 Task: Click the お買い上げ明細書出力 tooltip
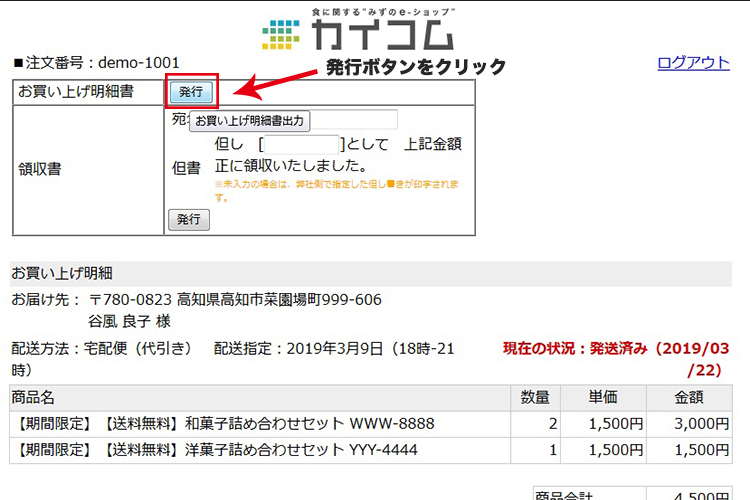coord(250,120)
